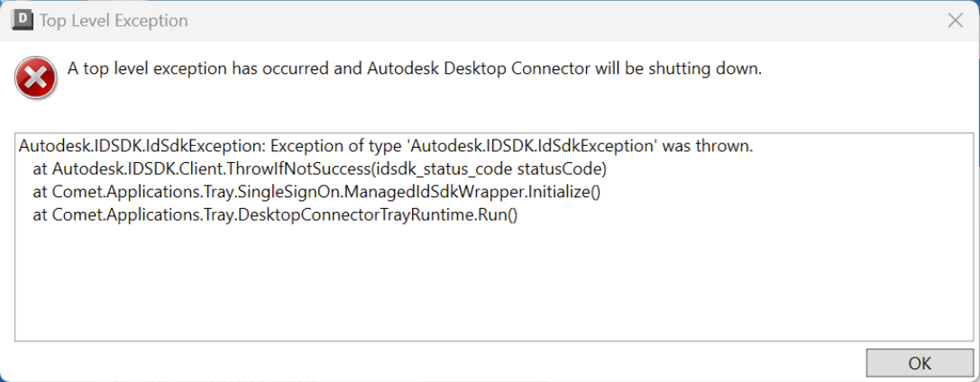The image size is (980, 382).
Task: Click blank area below the stack trace text
Action: click(487, 288)
